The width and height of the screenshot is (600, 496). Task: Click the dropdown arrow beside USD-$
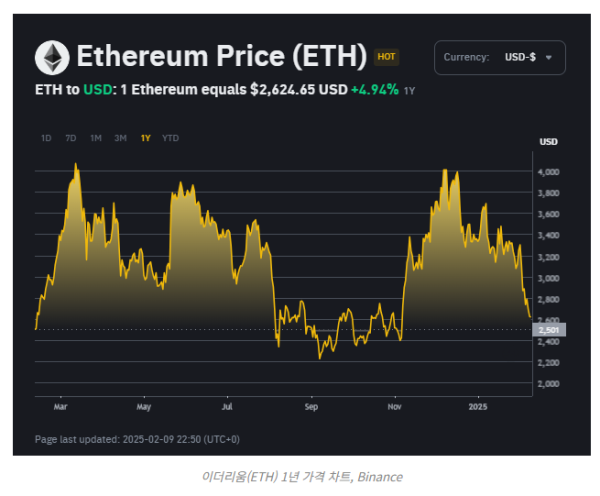click(548, 58)
